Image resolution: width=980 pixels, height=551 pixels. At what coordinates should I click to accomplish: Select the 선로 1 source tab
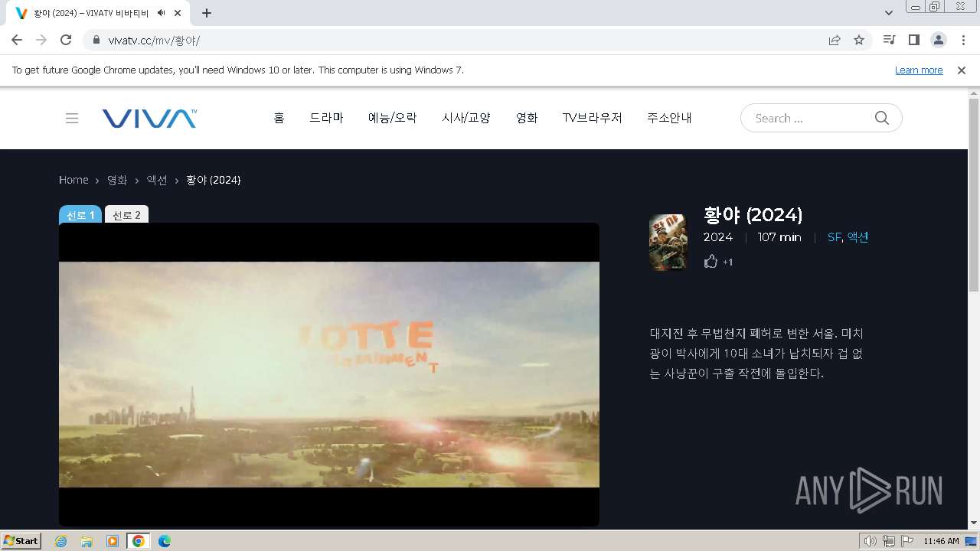coord(80,215)
